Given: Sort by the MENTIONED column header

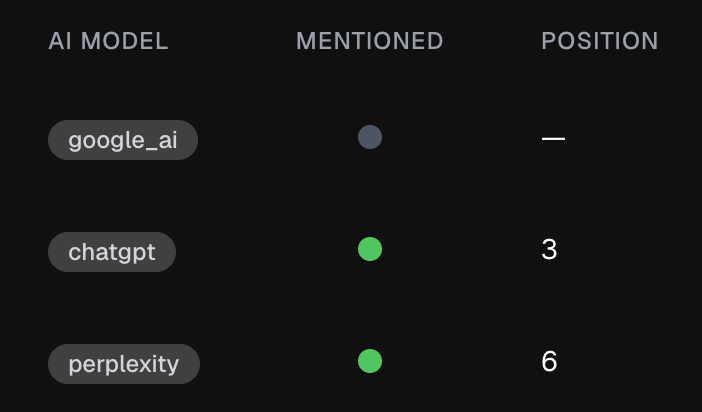Looking at the screenshot, I should pos(370,41).
